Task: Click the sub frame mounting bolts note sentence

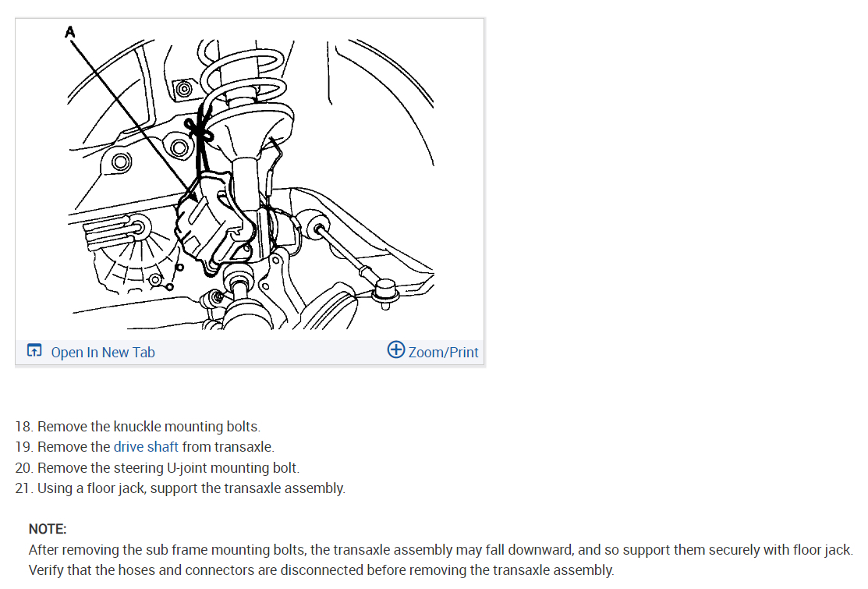Action: [x=441, y=550]
